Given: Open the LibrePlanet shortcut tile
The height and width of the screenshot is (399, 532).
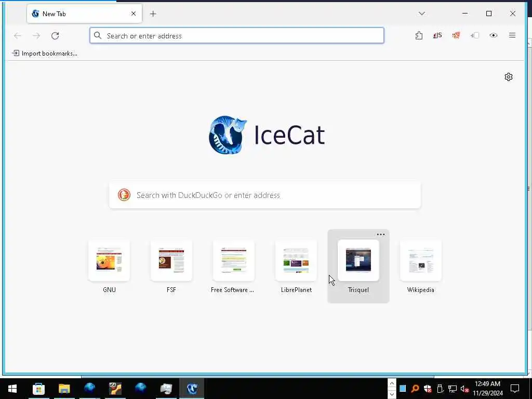Looking at the screenshot, I should [x=296, y=261].
